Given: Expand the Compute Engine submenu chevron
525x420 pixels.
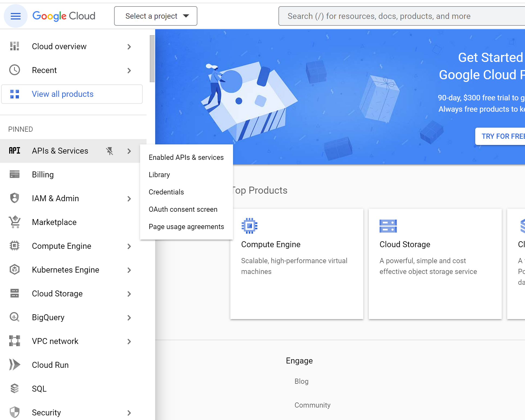Looking at the screenshot, I should pos(129,246).
